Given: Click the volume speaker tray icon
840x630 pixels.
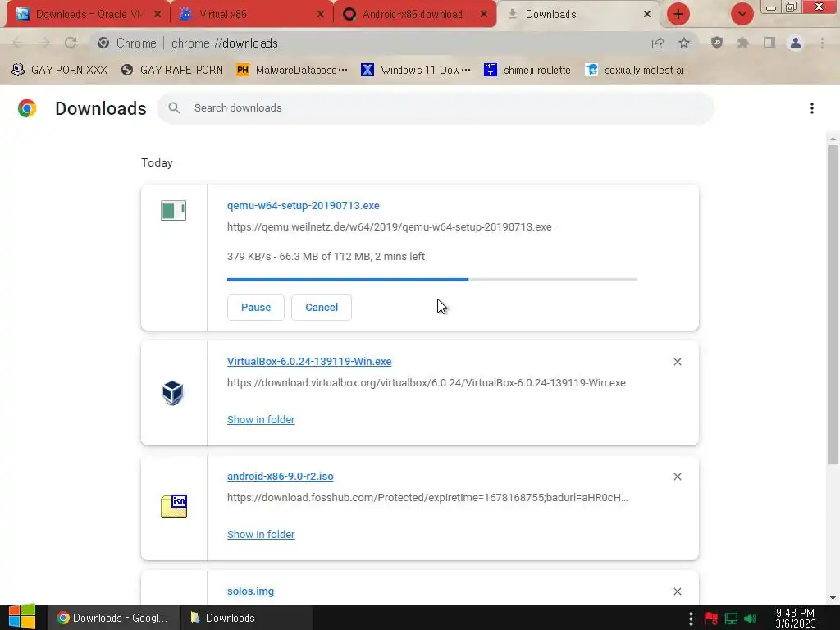Looking at the screenshot, I should point(750,619).
